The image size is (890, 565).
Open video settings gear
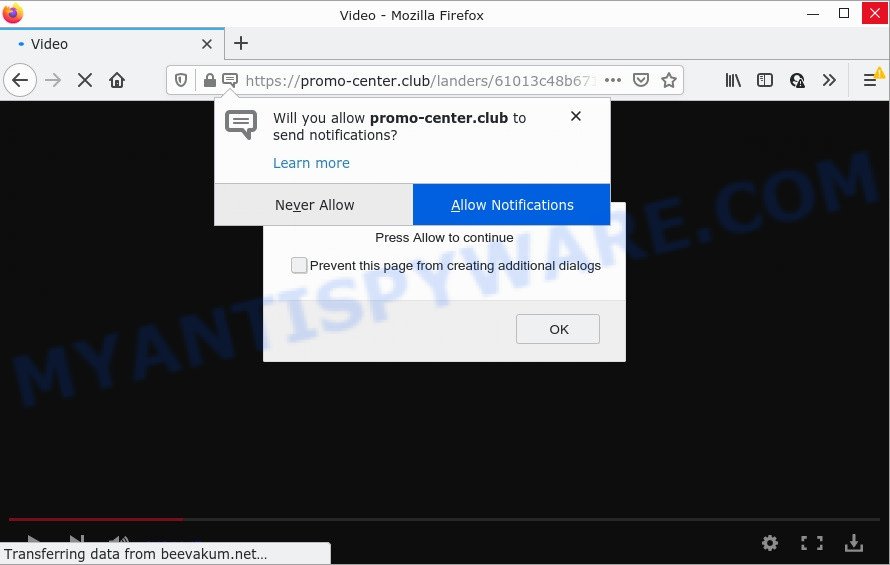[x=770, y=543]
